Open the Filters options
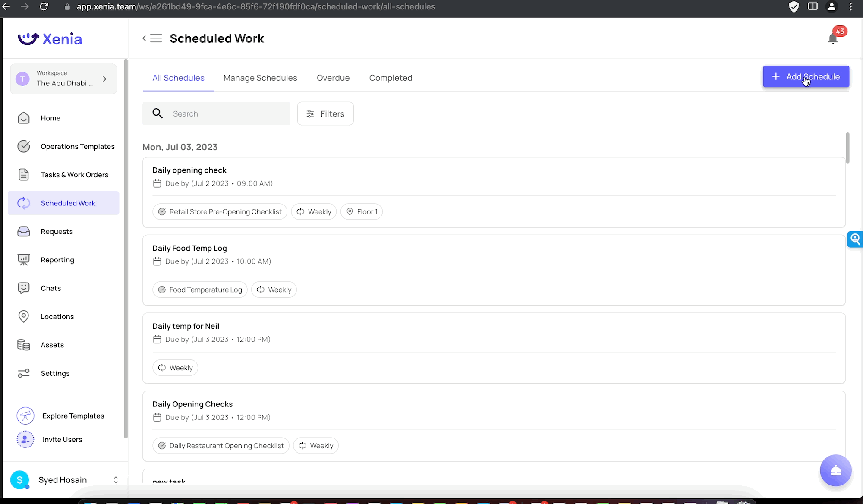Viewport: 863px width, 504px height. point(325,113)
